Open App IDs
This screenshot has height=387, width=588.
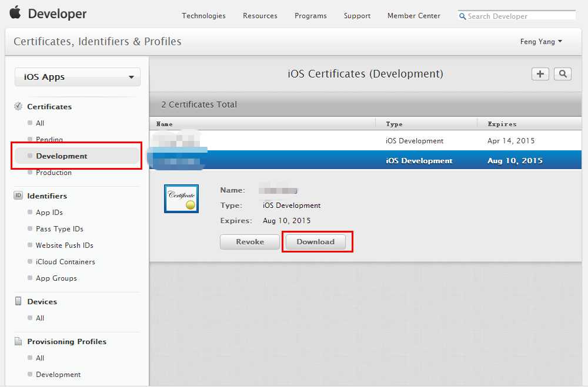[x=49, y=213]
